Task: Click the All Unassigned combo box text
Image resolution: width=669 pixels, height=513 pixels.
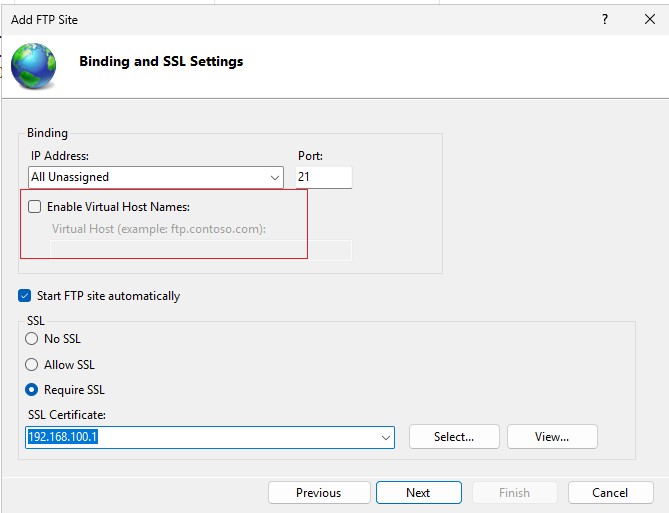Action: (x=70, y=177)
